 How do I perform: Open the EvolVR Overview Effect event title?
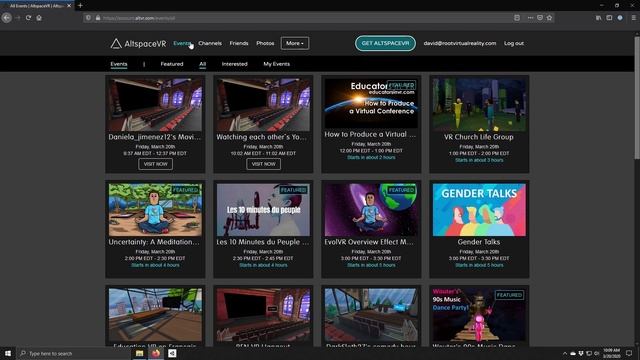pos(369,242)
